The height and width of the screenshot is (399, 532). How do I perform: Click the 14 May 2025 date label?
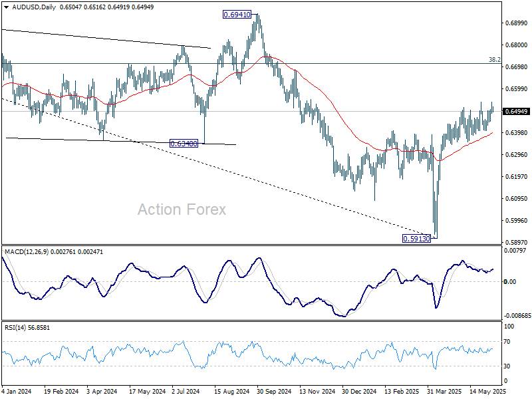487,391
